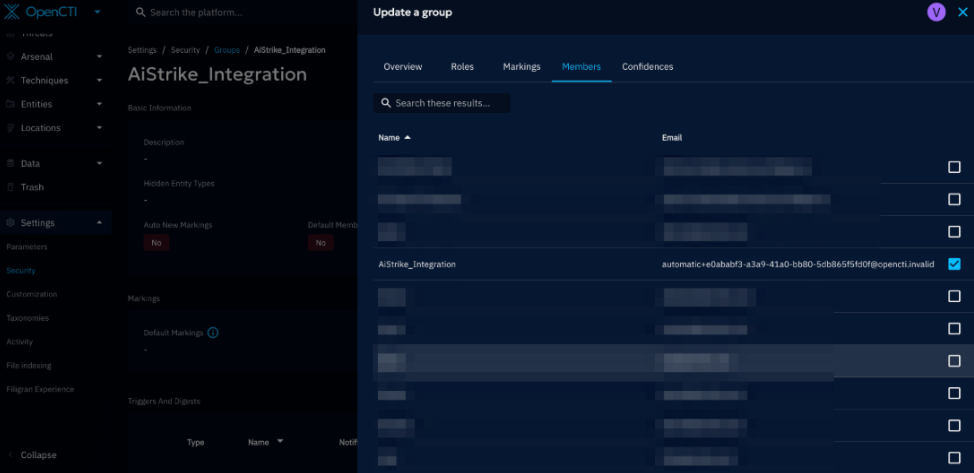974x473 pixels.
Task: Expand the Arsenal menu chevron
Action: click(x=99, y=57)
